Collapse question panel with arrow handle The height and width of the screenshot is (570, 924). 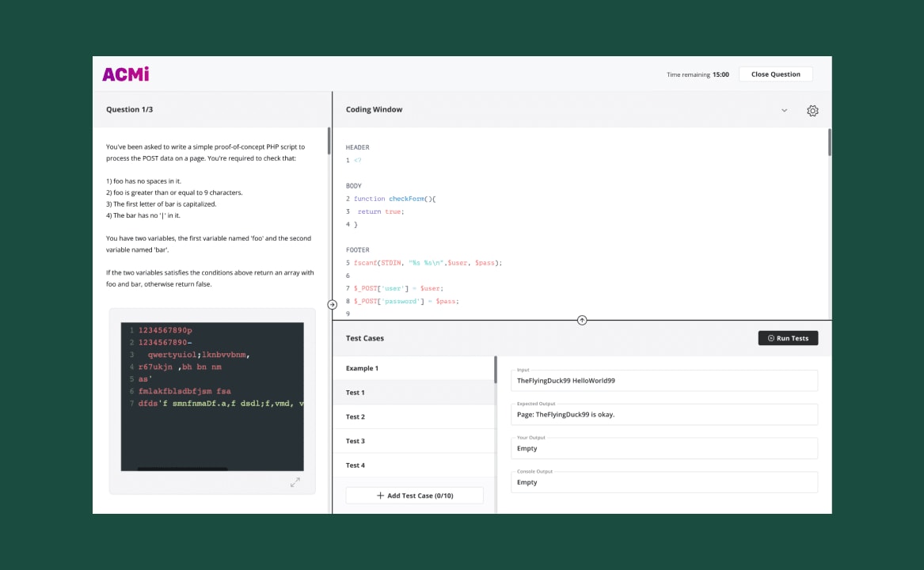coord(333,305)
